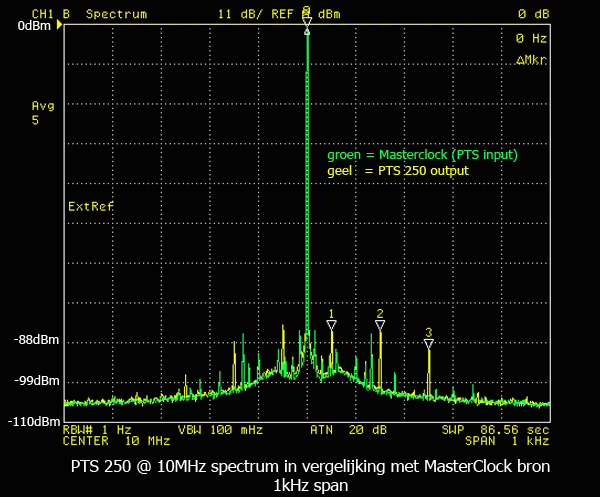Click the '11 dB/' scale text
This screenshot has width=600, height=497.
(x=240, y=14)
